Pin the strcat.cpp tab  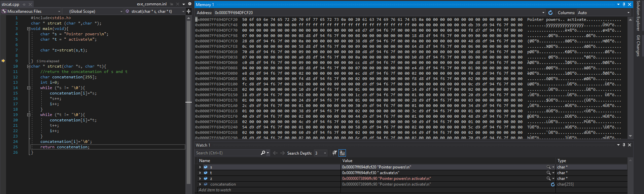click(x=24, y=4)
